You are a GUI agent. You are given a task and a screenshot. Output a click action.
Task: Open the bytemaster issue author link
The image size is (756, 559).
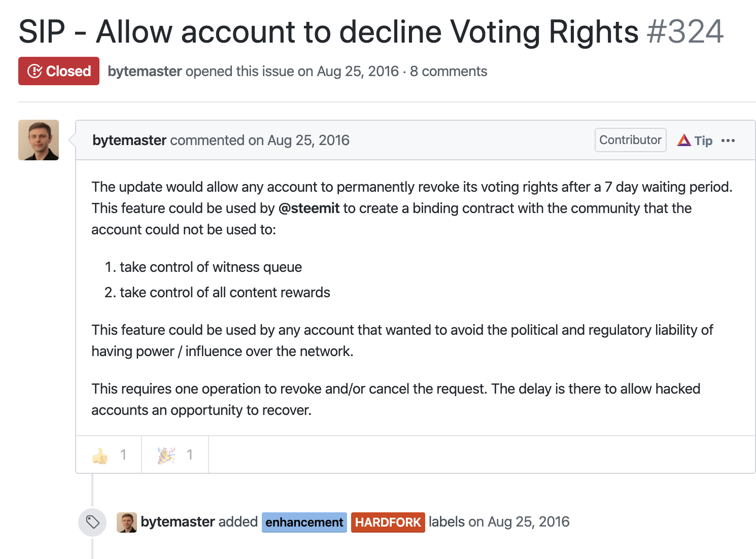tap(145, 72)
